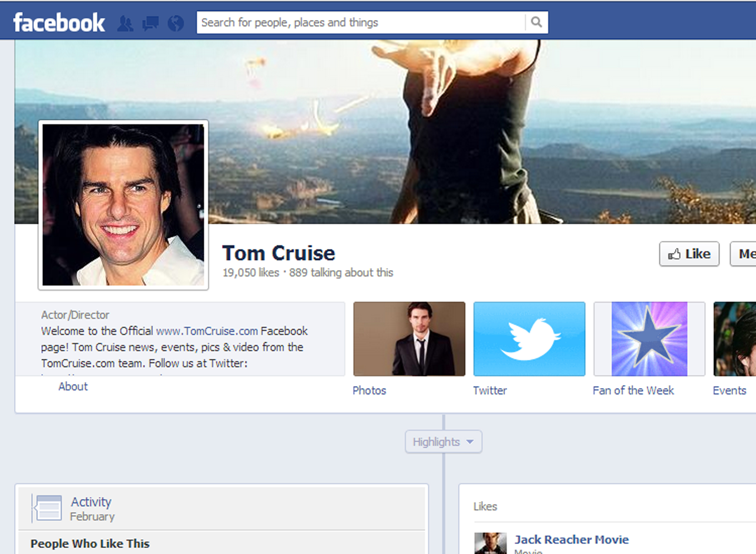This screenshot has height=554, width=756.
Task: Expand the Highlights dropdown
Action: pos(443,442)
